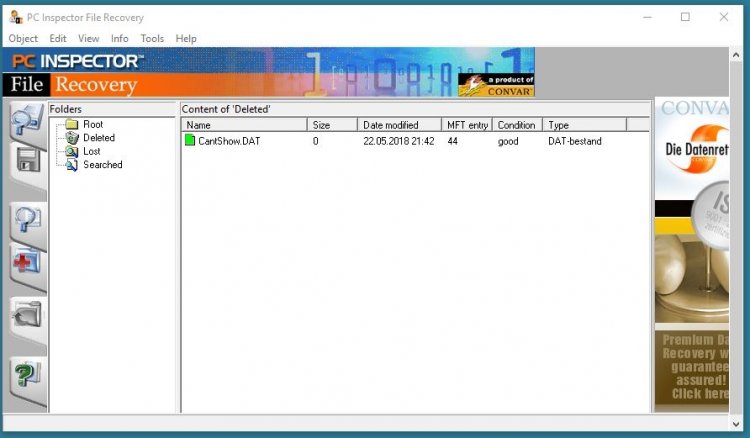Viewport: 750px width, 438px height.
Task: Select the Deleted folder in tree
Action: 98,138
